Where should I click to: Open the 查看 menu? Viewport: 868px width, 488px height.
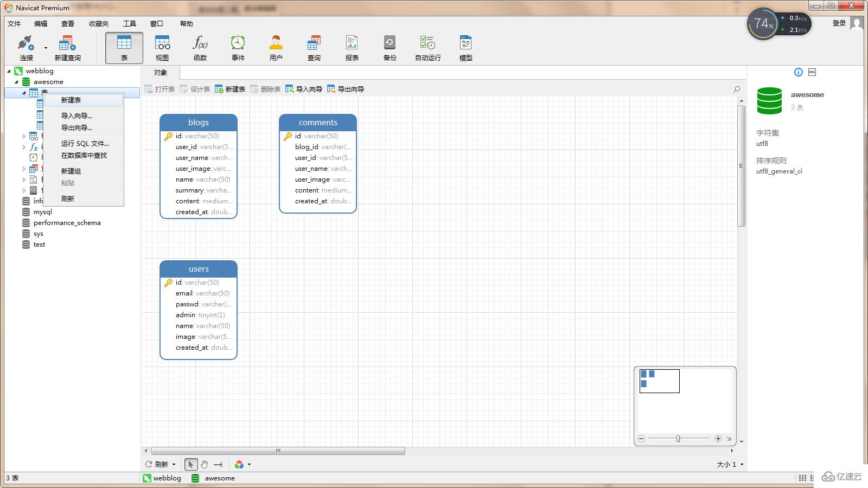68,23
